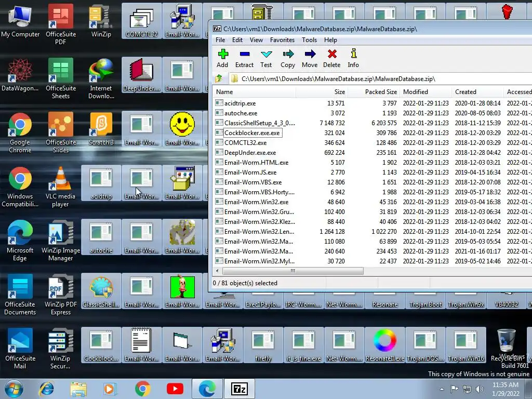Click the WinZip PDF Express desktop icon

click(x=61, y=295)
